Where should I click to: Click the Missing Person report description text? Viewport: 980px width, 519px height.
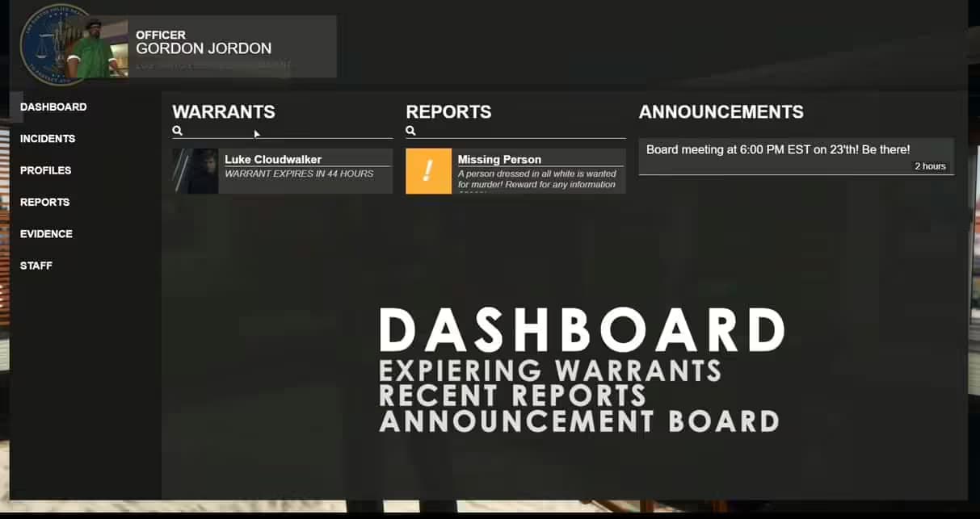tap(536, 179)
